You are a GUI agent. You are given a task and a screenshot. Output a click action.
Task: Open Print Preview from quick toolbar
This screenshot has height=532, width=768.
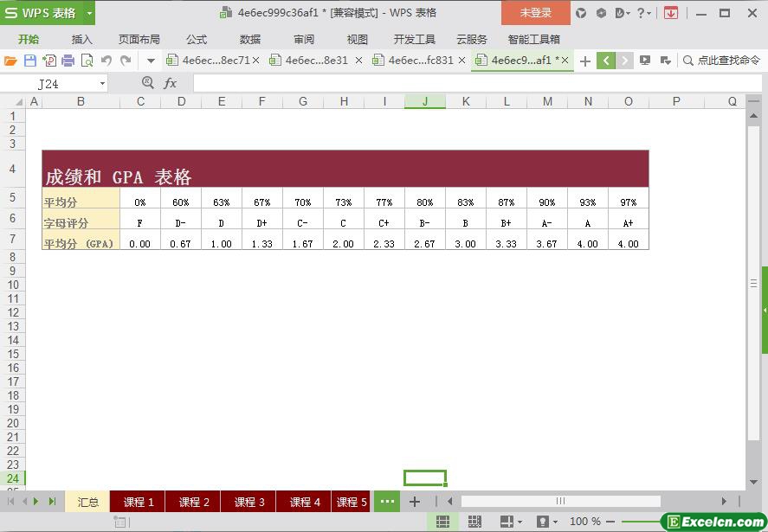coord(87,61)
